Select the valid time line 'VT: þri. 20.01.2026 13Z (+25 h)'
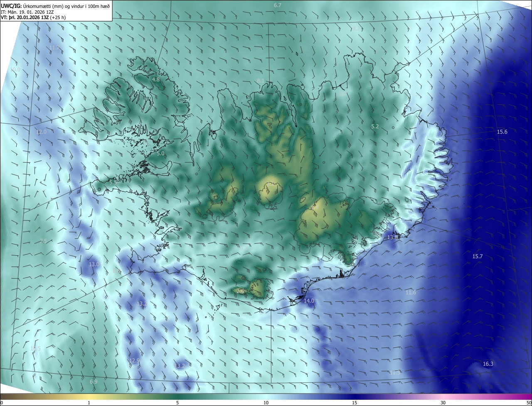This screenshot has height=406, width=532. pyautogui.click(x=33, y=17)
